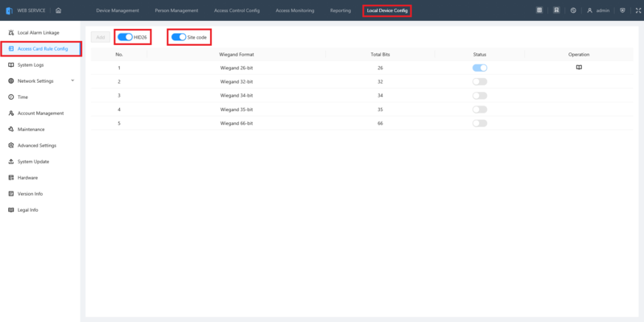Select the Wiegand 34-bit format cell
644x322 pixels.
tap(237, 96)
